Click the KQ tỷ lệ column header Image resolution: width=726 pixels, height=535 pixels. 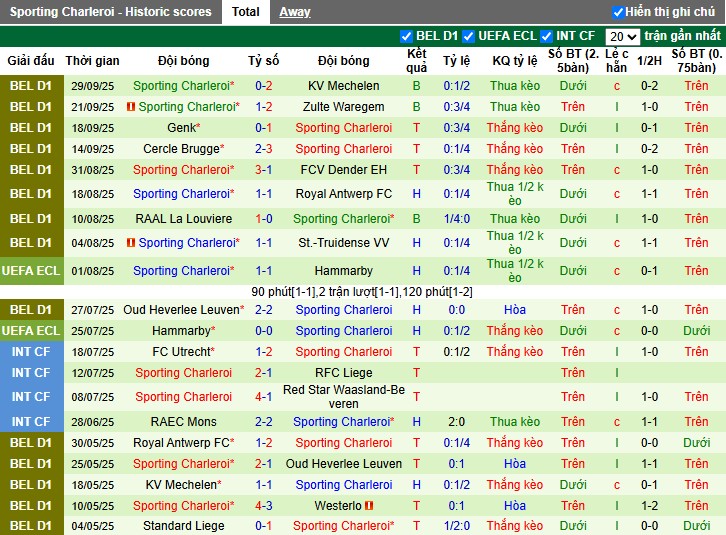click(x=515, y=61)
